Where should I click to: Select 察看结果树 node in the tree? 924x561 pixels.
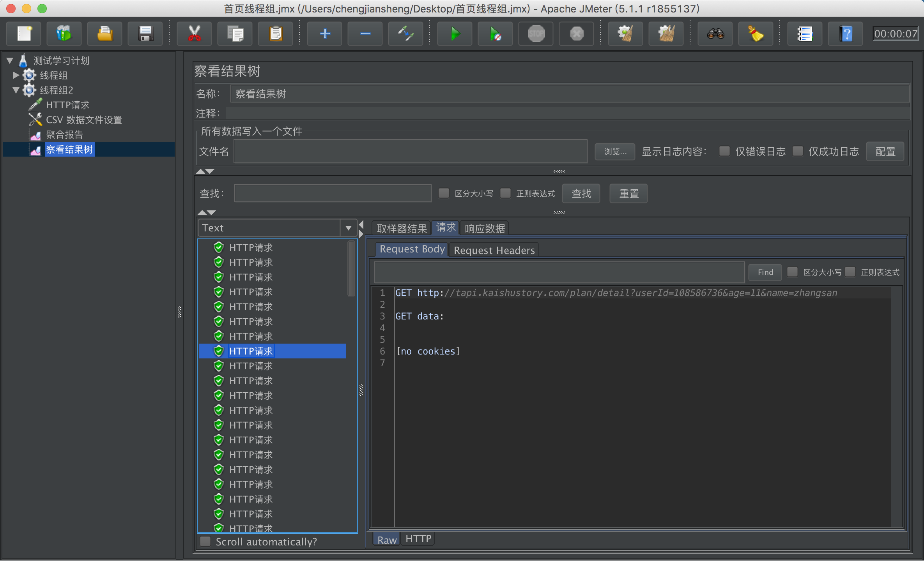click(x=69, y=149)
